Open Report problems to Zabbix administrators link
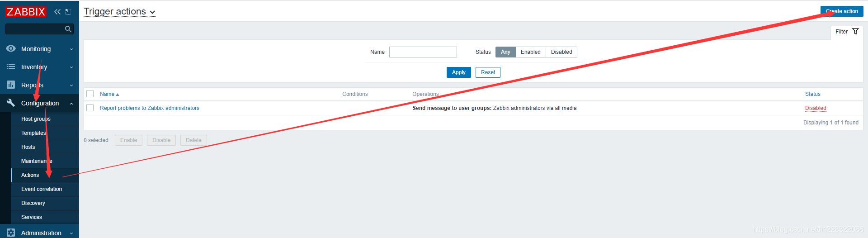 click(150, 108)
